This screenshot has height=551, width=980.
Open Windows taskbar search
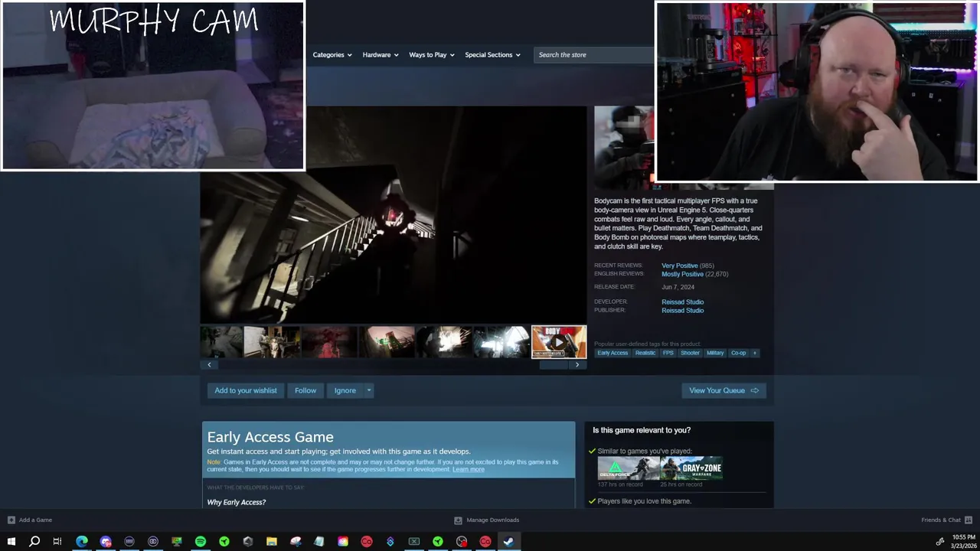(34, 542)
